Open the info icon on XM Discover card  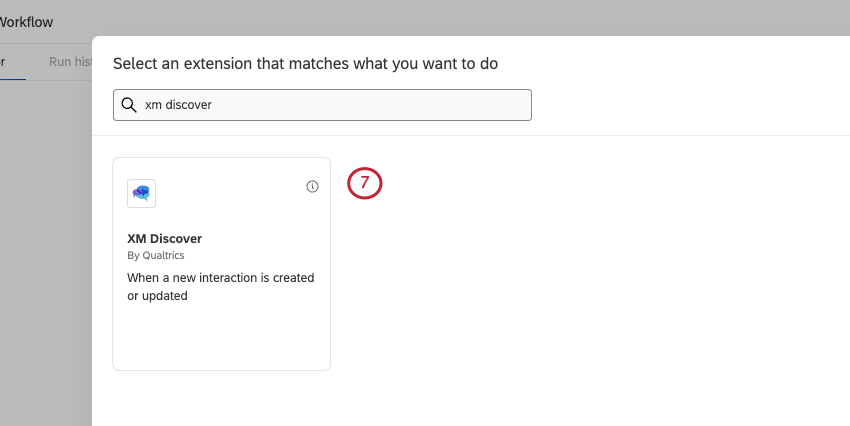tap(312, 187)
